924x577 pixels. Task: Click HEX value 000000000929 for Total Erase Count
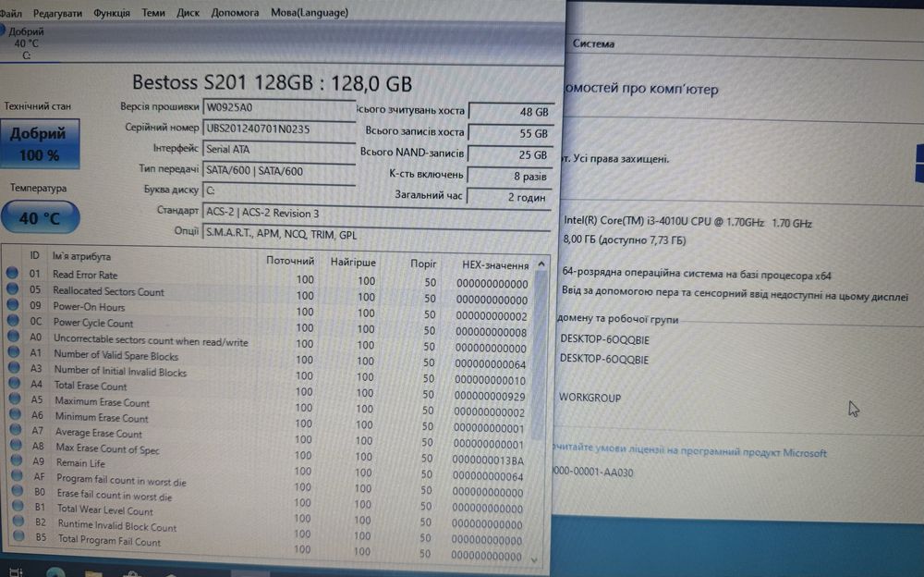[x=490, y=397]
